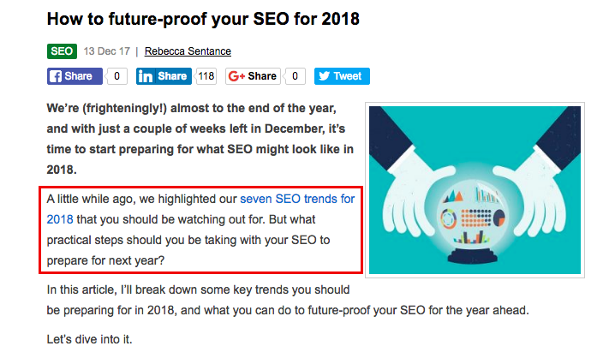Open the green SEO category tag
The width and height of the screenshot is (609, 364).
(x=62, y=51)
